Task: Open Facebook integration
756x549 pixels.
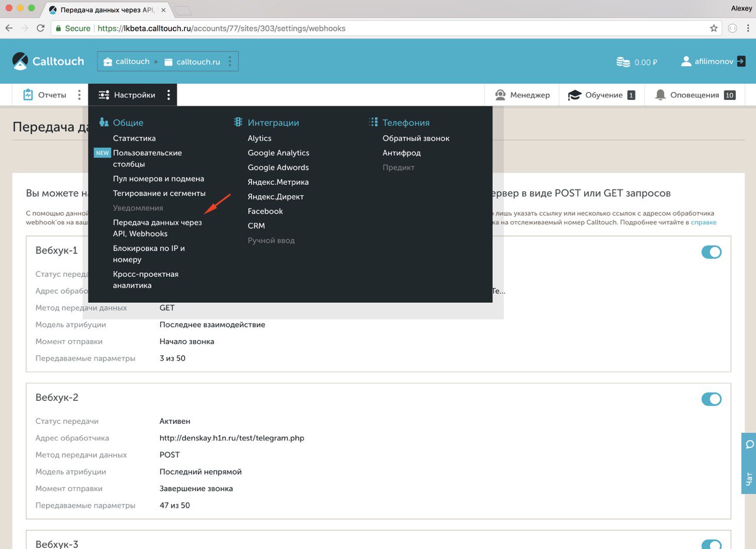Action: [265, 211]
